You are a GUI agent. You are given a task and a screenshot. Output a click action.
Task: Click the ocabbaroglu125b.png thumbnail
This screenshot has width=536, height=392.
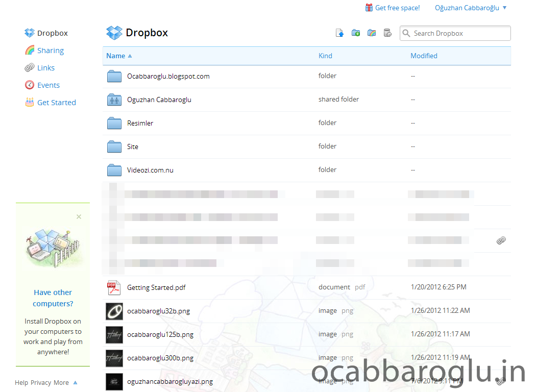click(114, 335)
